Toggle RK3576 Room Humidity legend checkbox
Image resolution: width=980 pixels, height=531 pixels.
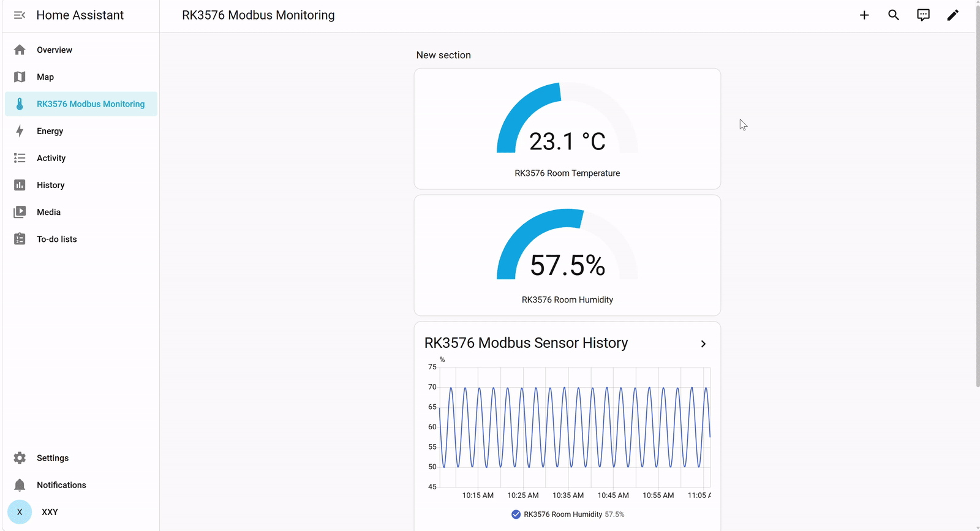pyautogui.click(x=516, y=514)
